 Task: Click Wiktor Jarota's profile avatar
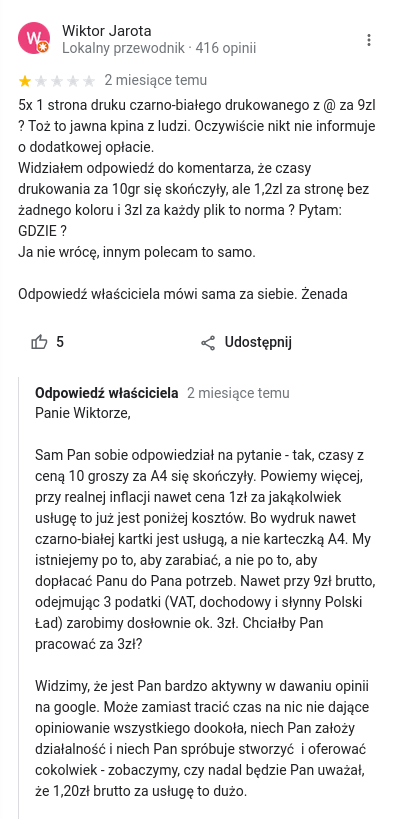[x=33, y=38]
